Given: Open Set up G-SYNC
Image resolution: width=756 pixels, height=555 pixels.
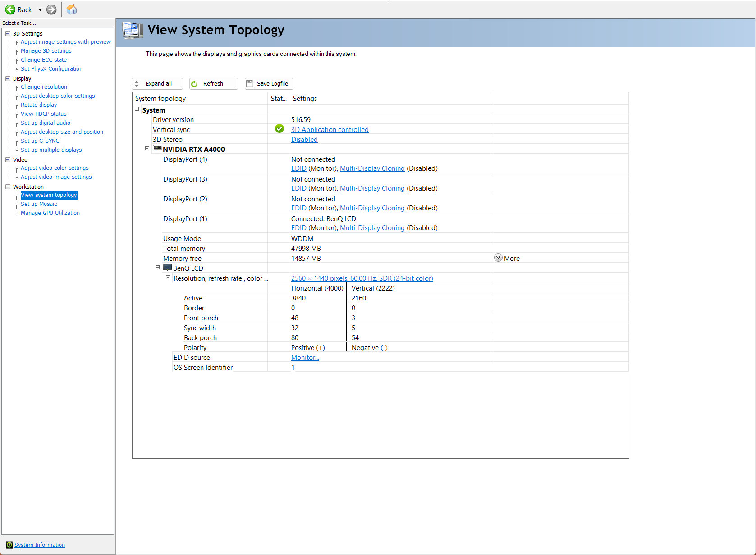Looking at the screenshot, I should pos(40,141).
